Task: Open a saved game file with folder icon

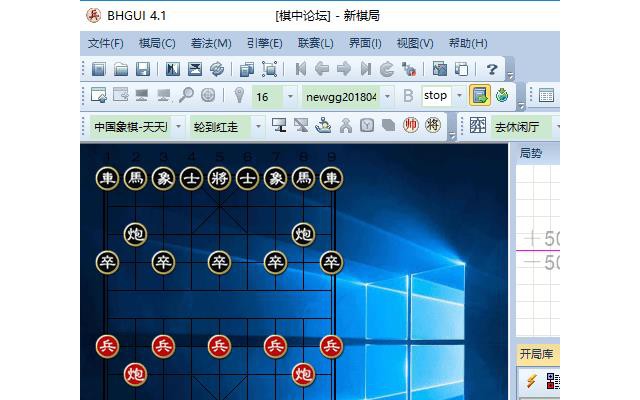Action: [120, 69]
